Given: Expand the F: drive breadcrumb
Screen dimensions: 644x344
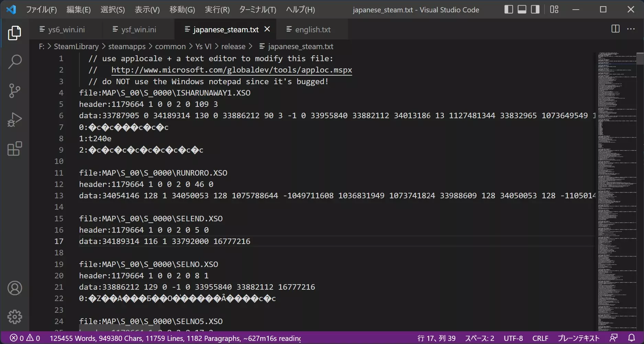Looking at the screenshot, I should click(x=42, y=46).
